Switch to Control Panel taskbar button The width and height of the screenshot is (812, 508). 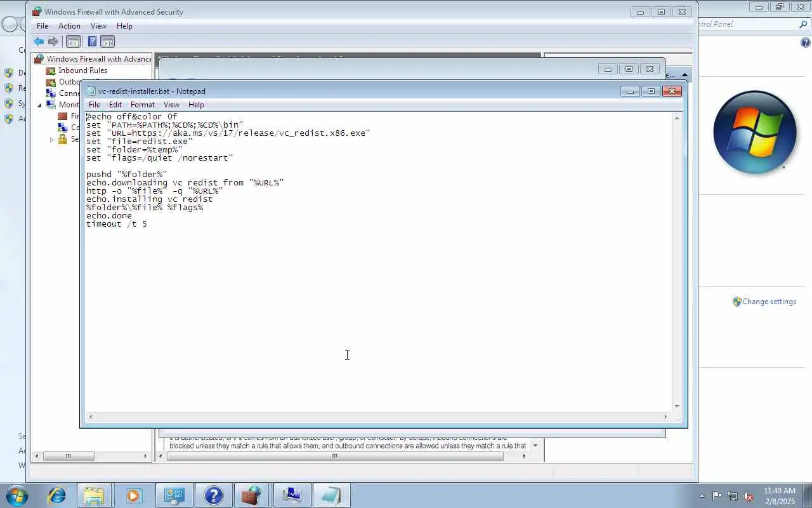point(174,495)
